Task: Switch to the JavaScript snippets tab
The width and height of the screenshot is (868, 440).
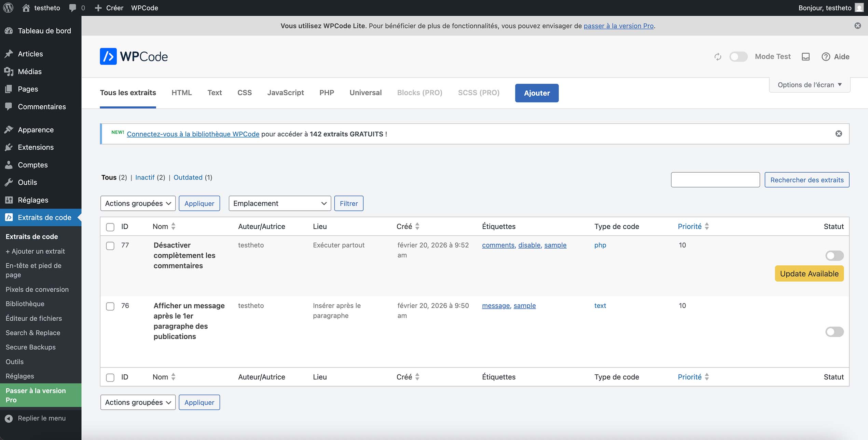Action: pos(286,92)
